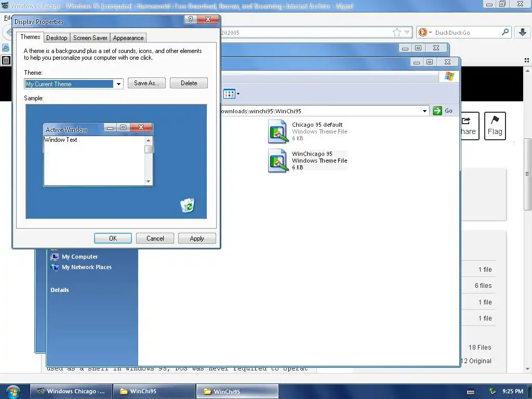Viewport: 532px width, 399px height.
Task: Switch to Windows Chicago browser taskbar button
Action: 71,391
